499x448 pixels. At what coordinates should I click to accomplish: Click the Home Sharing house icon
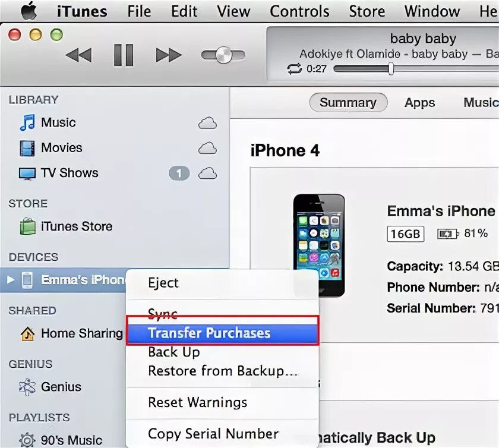click(28, 334)
